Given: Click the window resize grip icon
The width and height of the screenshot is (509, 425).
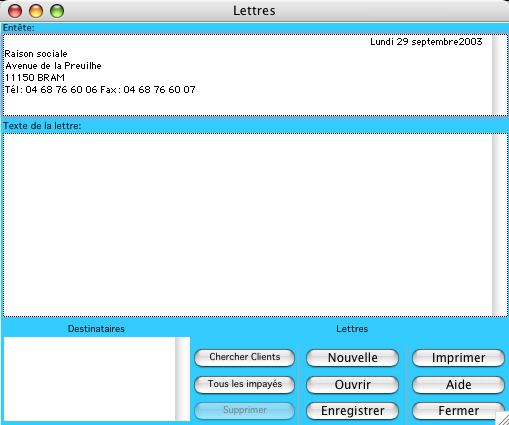Looking at the screenshot, I should (502, 419).
